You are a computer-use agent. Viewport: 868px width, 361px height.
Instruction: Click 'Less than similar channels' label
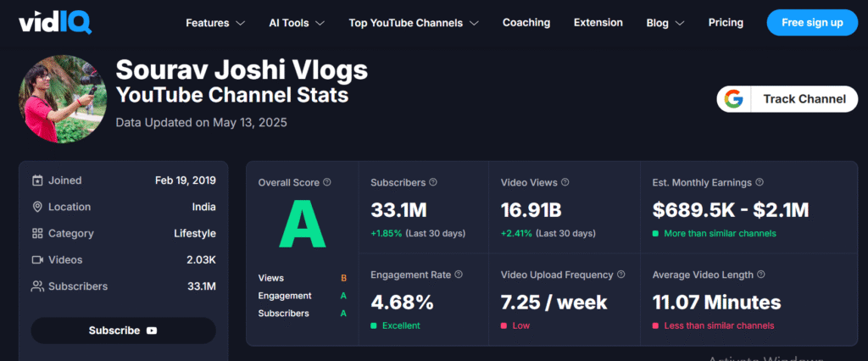pos(719,325)
